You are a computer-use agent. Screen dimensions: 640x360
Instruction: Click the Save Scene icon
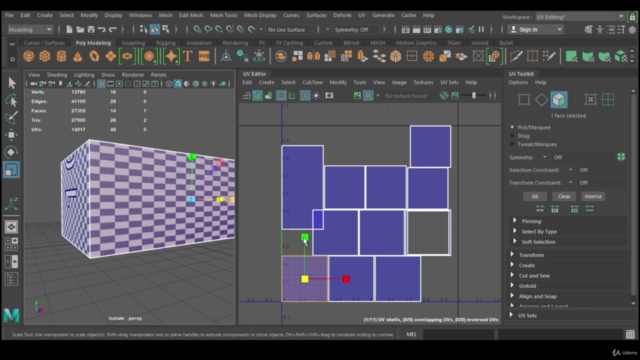[x=91, y=29]
